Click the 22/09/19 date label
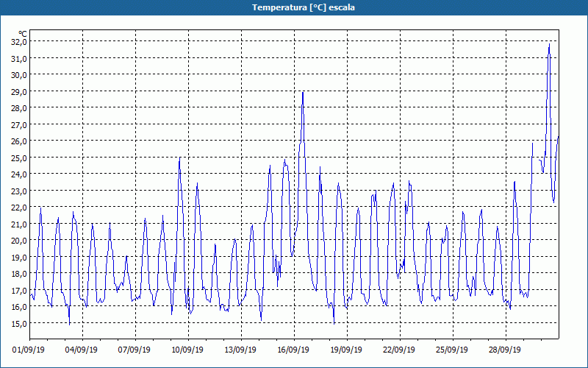The image size is (588, 368). [399, 350]
